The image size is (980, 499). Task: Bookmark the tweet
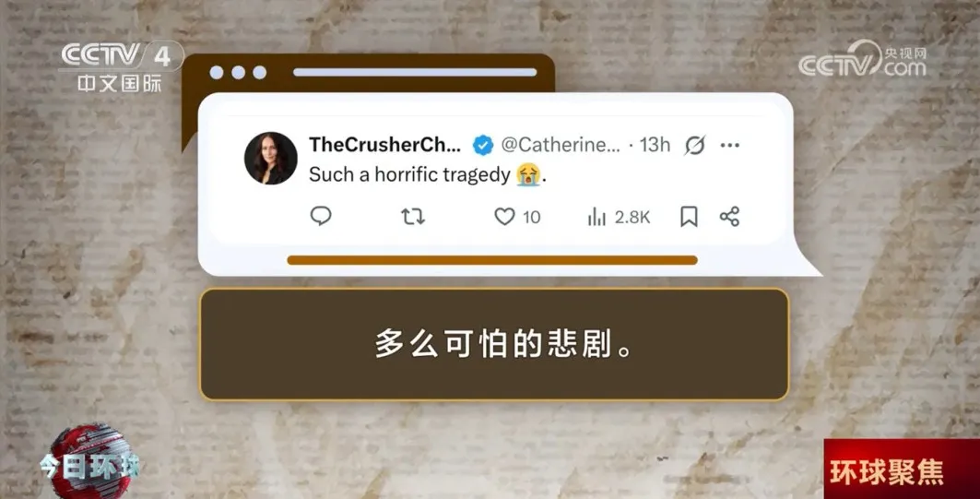689,217
